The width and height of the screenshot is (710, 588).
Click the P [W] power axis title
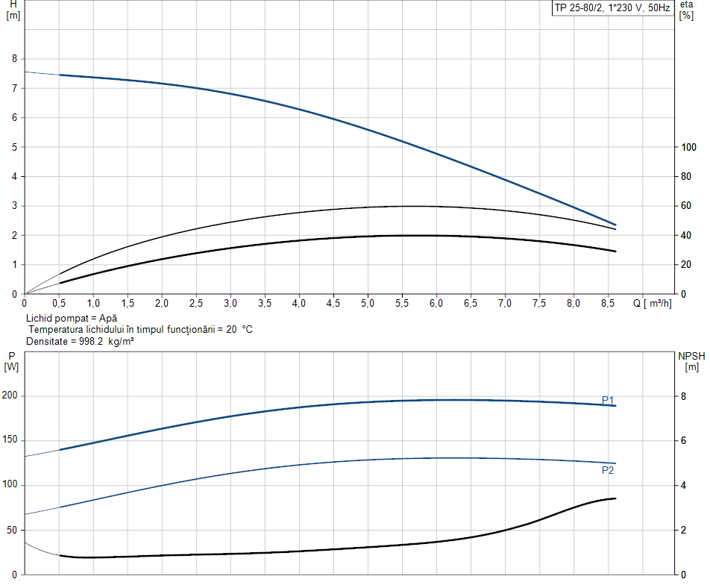point(11,360)
